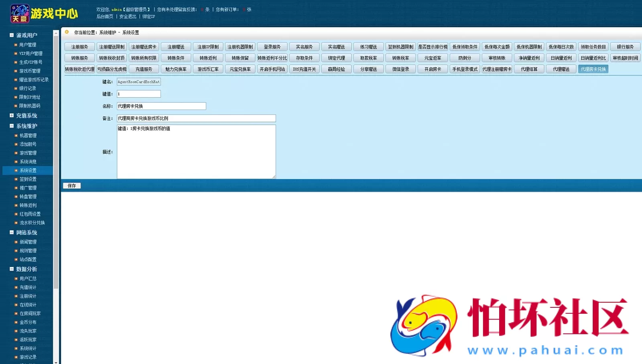Screen dimensions: 642x364
Task: Click arrow icon next to 转盘管理
Action: (16, 197)
